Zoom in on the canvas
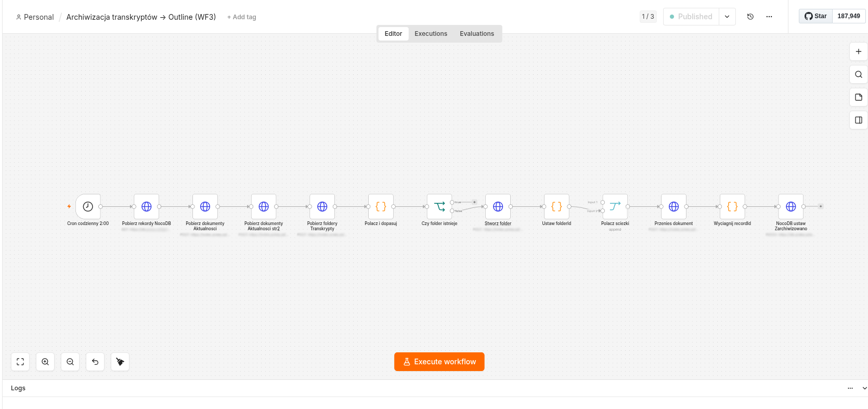Viewport: 868px width, 409px height. (45, 362)
